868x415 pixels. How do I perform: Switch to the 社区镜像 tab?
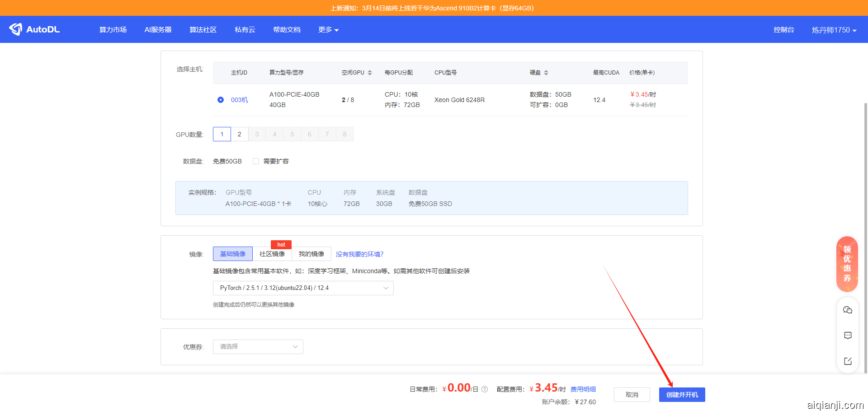[272, 254]
